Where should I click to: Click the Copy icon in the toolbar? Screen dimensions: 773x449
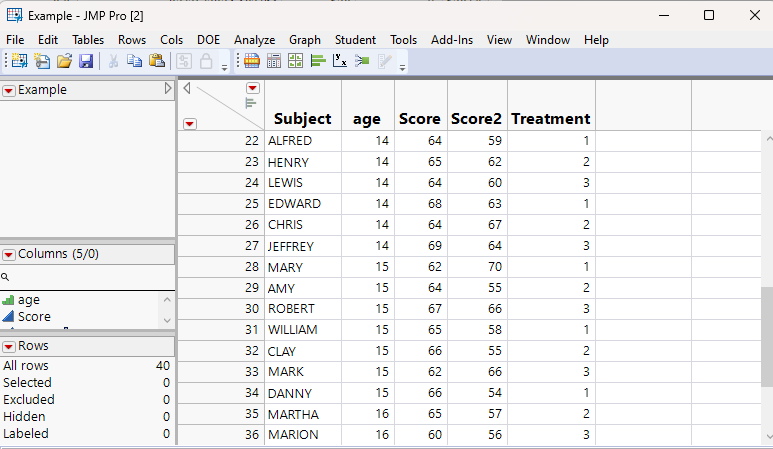(135, 61)
